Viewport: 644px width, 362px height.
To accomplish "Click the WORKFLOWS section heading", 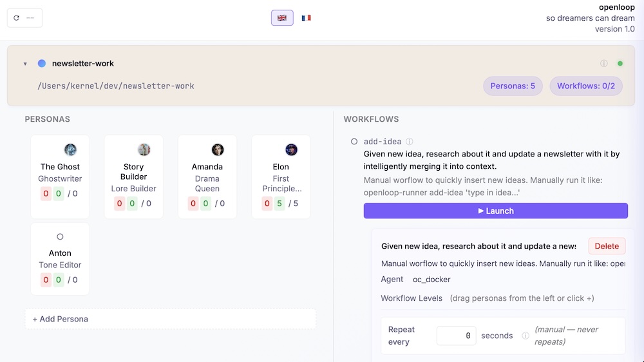I will pyautogui.click(x=371, y=119).
